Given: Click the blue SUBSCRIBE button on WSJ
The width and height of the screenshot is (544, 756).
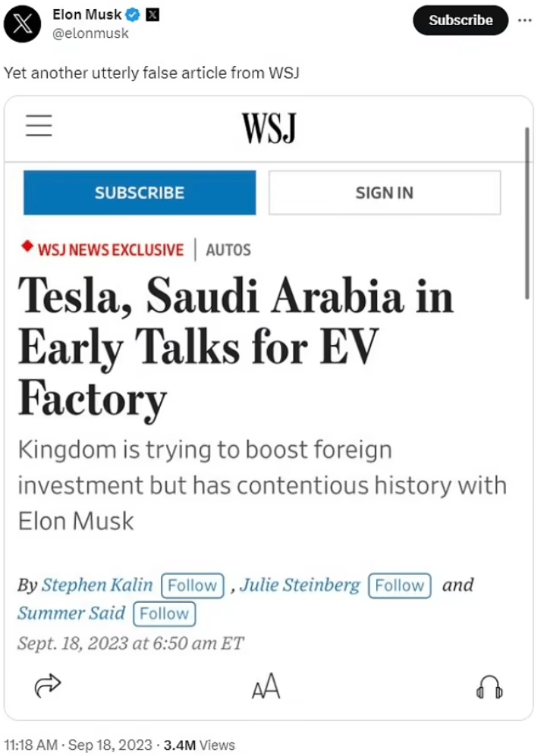Looking at the screenshot, I should pos(140,193).
